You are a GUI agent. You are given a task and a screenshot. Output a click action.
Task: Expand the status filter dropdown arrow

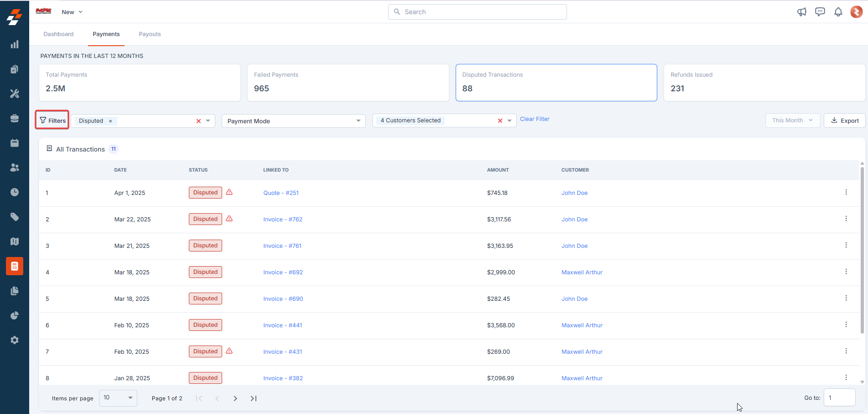click(x=208, y=121)
